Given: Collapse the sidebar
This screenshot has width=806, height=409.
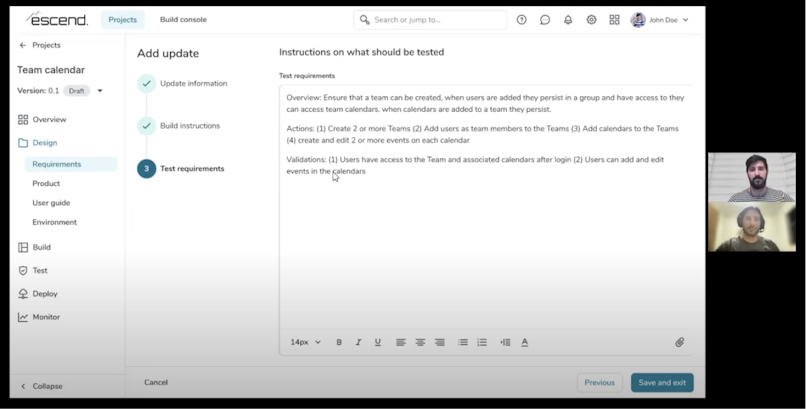Looking at the screenshot, I should [41, 386].
